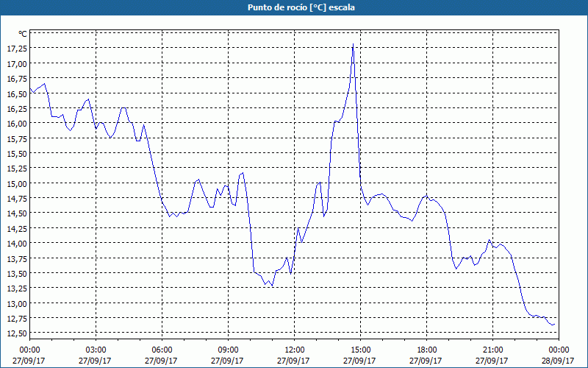Click the 18:00 time axis label
Viewport: 588px width, 368px height.
pyautogui.click(x=426, y=350)
